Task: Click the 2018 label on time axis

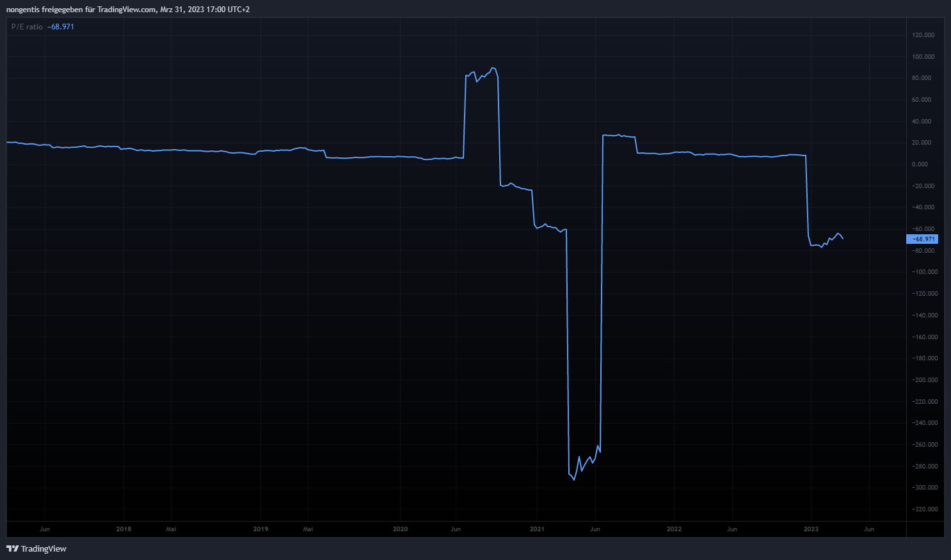Action: pos(124,529)
